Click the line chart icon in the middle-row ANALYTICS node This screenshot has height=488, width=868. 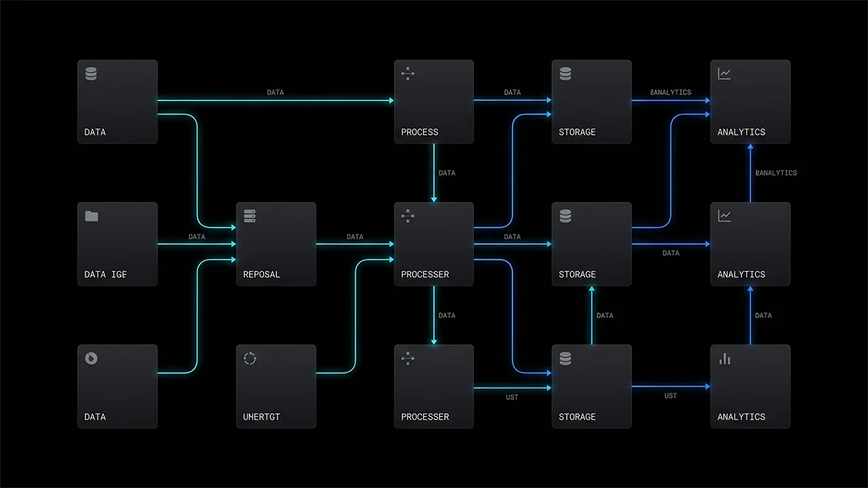724,216
